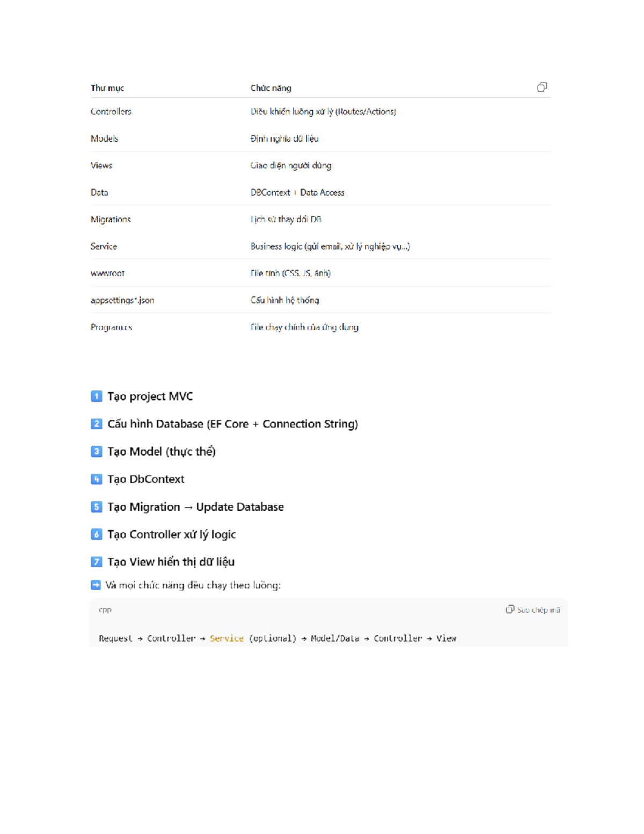This screenshot has width=644, height=834.
Task: Click the cpp language label
Action: 105,610
